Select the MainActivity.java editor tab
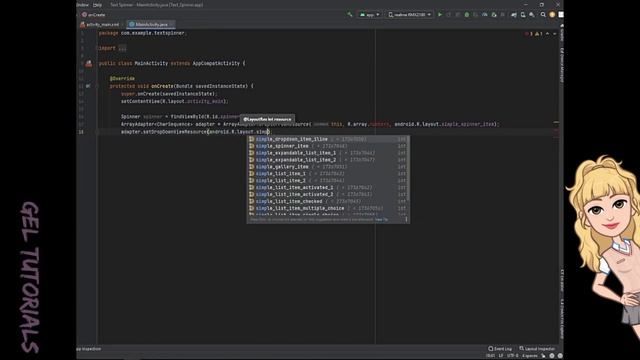This screenshot has height=360, width=640. point(150,24)
